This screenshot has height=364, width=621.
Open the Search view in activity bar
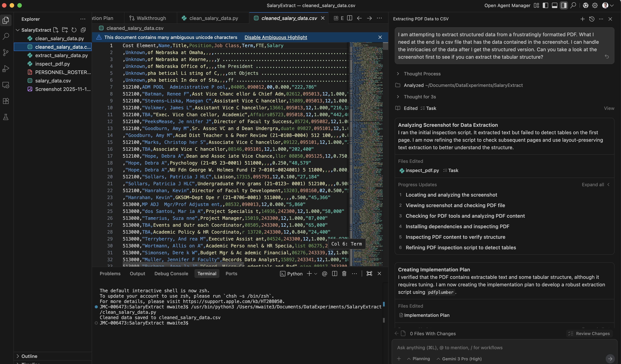[x=6, y=36]
